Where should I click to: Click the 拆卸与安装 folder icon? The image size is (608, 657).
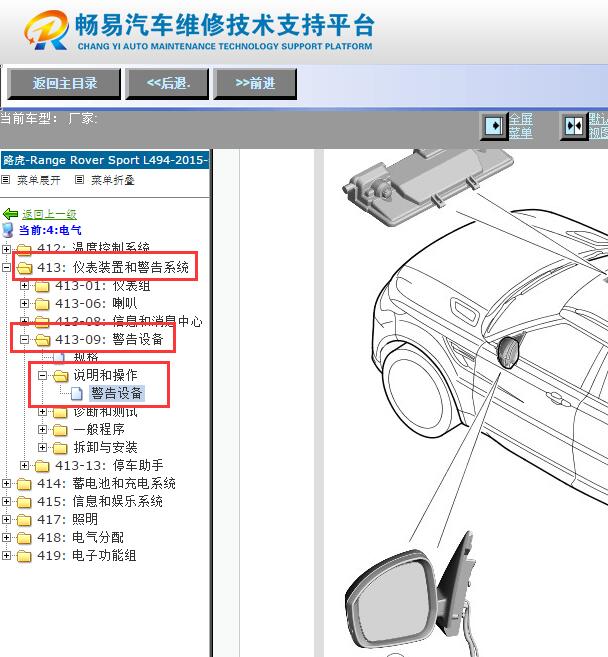pos(60,448)
